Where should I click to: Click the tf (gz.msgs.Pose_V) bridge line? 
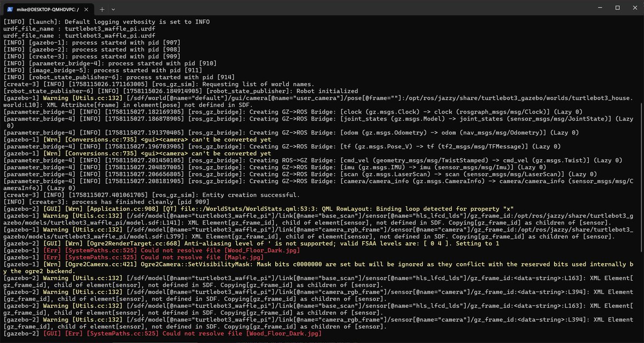(x=282, y=147)
